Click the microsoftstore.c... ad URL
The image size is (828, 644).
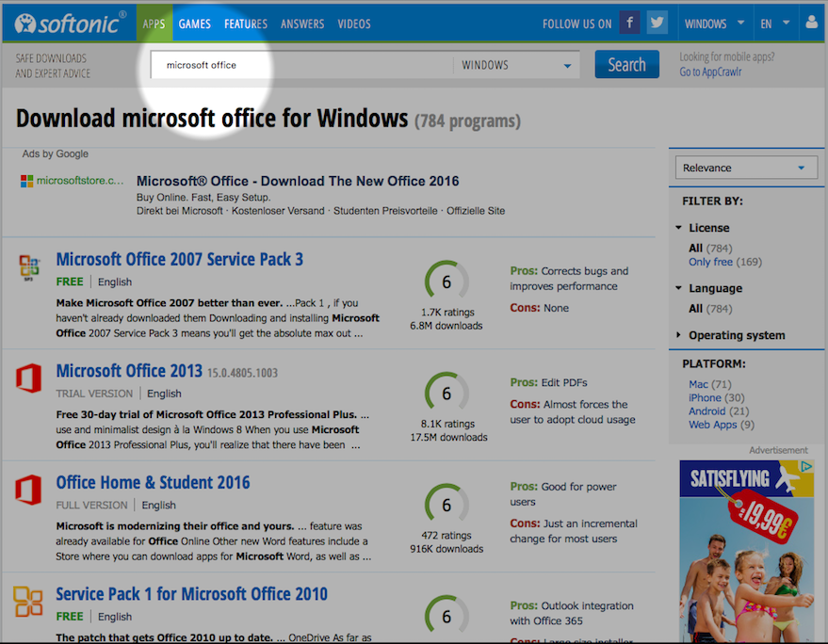click(x=80, y=181)
